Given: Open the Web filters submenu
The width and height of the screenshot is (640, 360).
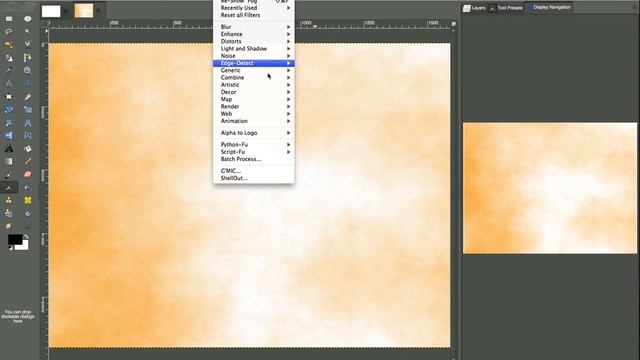Looking at the screenshot, I should tap(253, 114).
